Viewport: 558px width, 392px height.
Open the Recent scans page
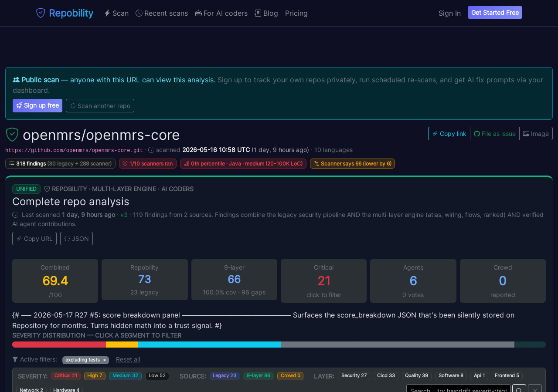(x=162, y=13)
